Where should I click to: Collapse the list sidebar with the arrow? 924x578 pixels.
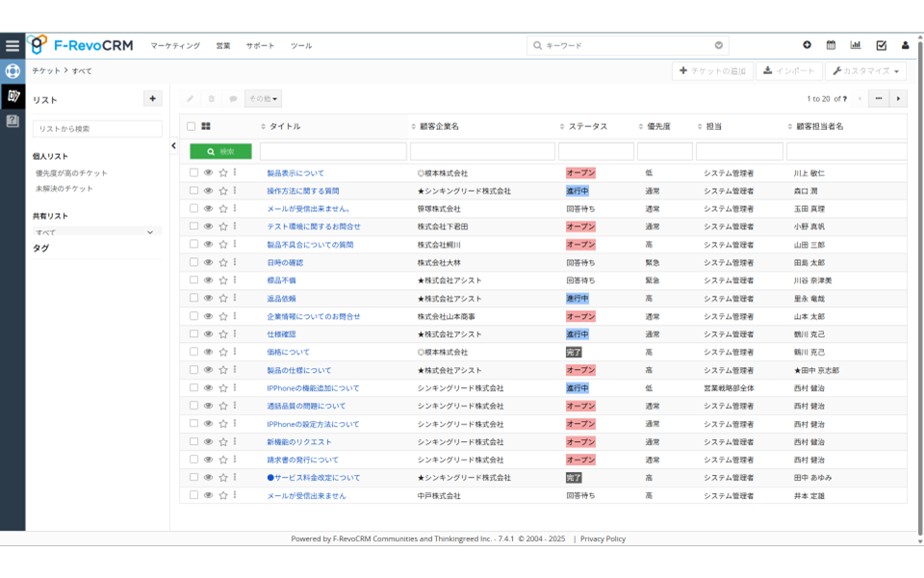click(x=174, y=145)
